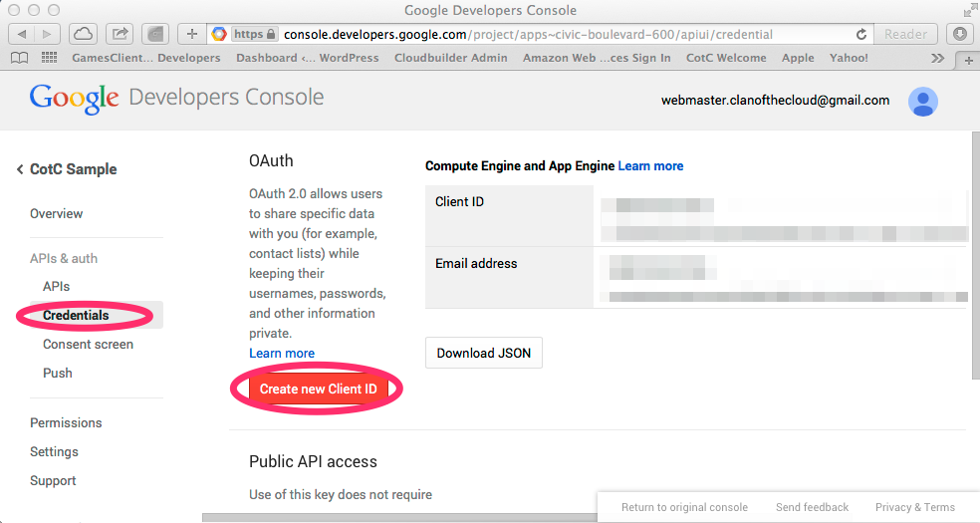The height and width of the screenshot is (523, 980).
Task: Open the Downloads icon in toolbar
Action: coord(959,34)
